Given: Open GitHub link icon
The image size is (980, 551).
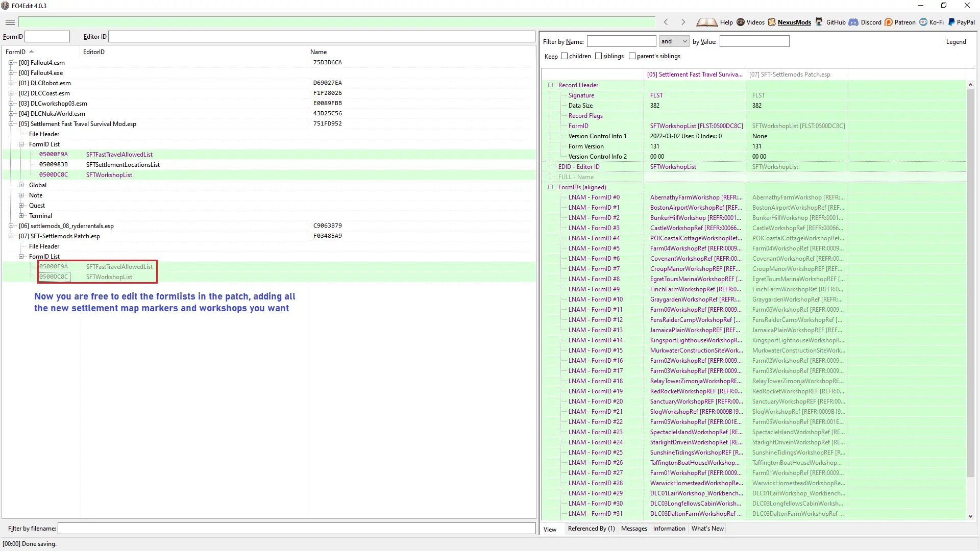Looking at the screenshot, I should pyautogui.click(x=819, y=22).
